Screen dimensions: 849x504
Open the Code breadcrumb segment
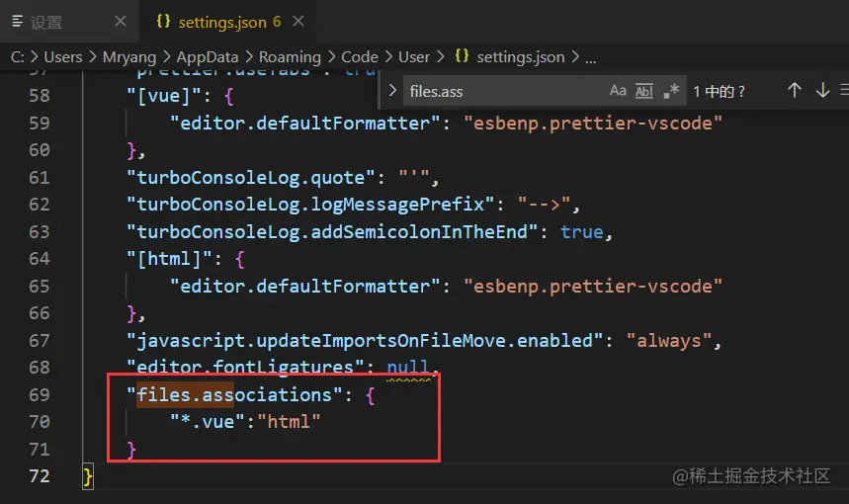coord(360,57)
